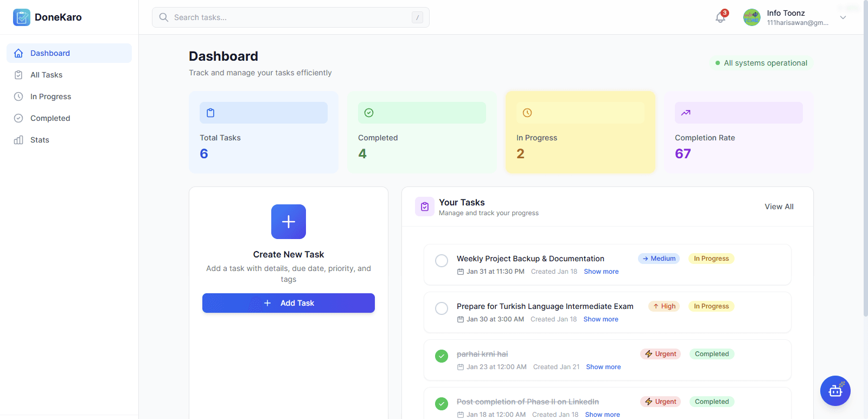Screen dimensions: 868x419
Task: Click the All systems operational status
Action: click(761, 63)
